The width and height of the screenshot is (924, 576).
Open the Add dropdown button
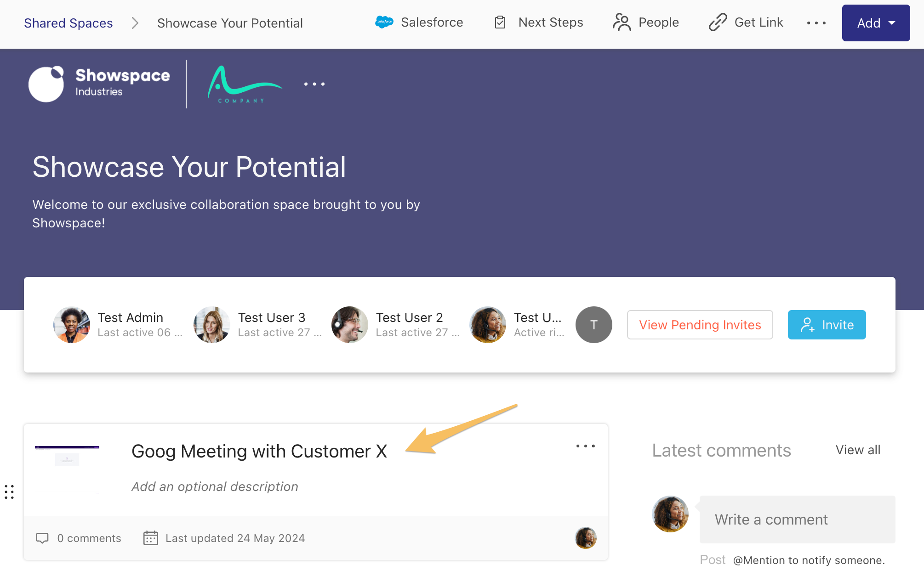point(876,23)
